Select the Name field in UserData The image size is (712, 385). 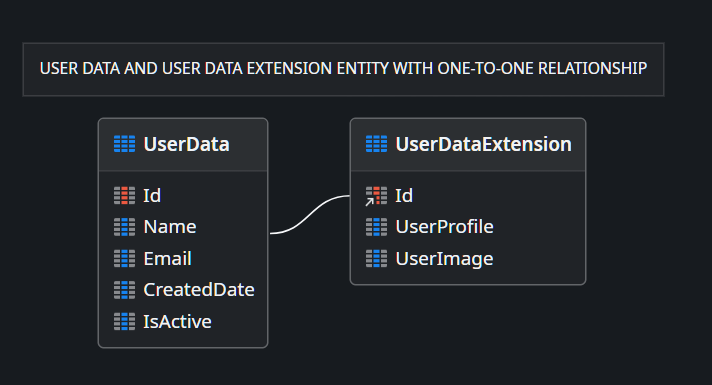click(183, 227)
